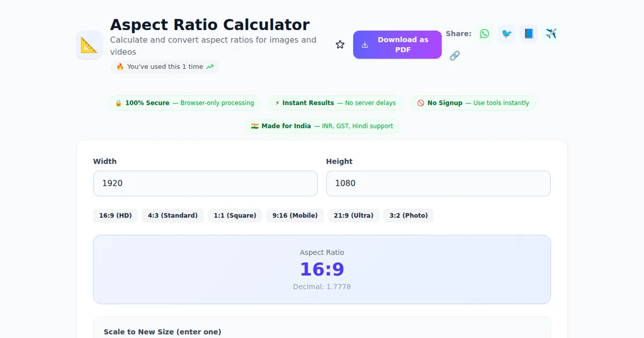
Task: Share using the blue book Facebook icon
Action: point(529,34)
